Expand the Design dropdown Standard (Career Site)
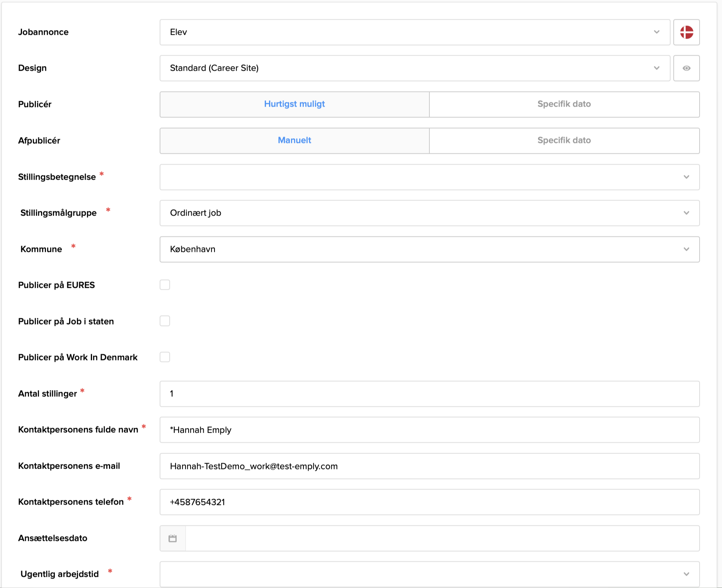Viewport: 722px width, 588px height. pyautogui.click(x=414, y=68)
